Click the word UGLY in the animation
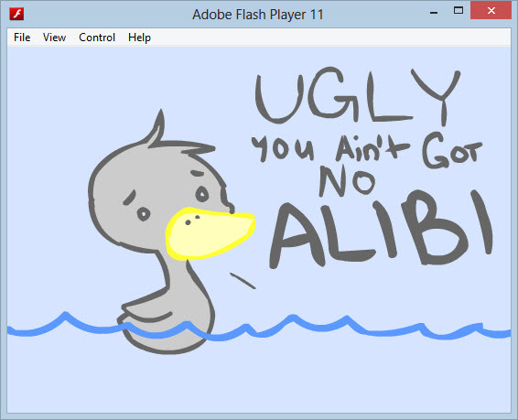 tap(357, 96)
